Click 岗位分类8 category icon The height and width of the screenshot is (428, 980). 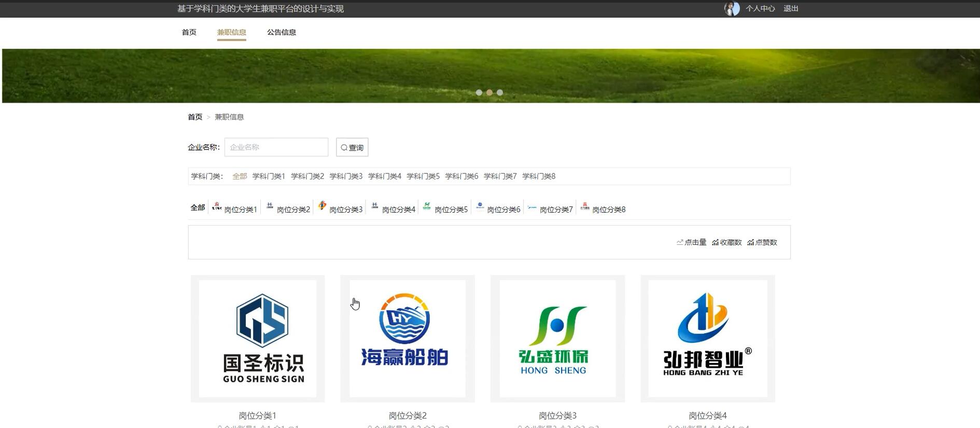click(x=585, y=206)
